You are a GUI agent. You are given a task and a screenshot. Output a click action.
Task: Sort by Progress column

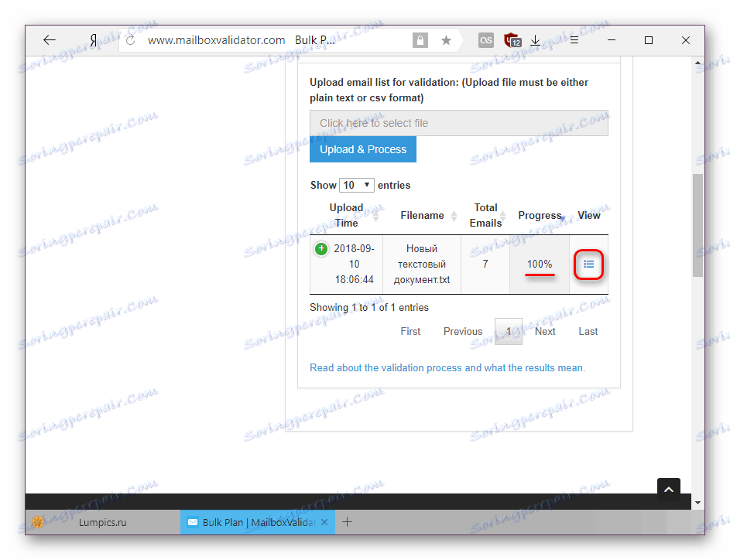point(540,215)
